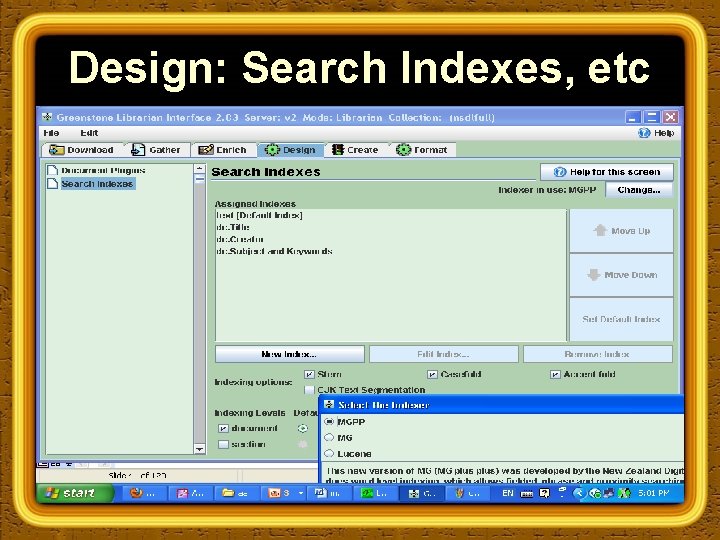Image resolution: width=720 pixels, height=540 pixels.
Task: Open the folder window in taskbar
Action: click(x=236, y=493)
